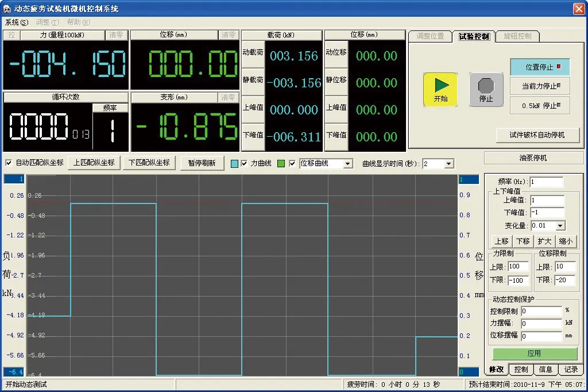Click 清零 to zero the force display
588x392 pixels.
116,34
